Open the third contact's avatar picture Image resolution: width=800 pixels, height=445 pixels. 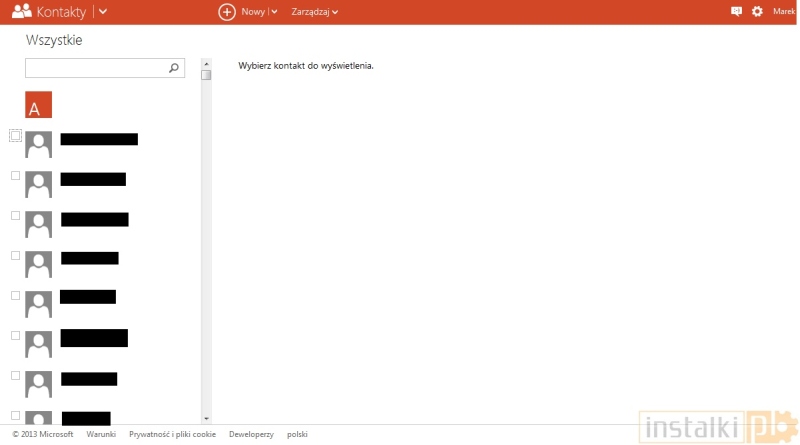(38, 224)
